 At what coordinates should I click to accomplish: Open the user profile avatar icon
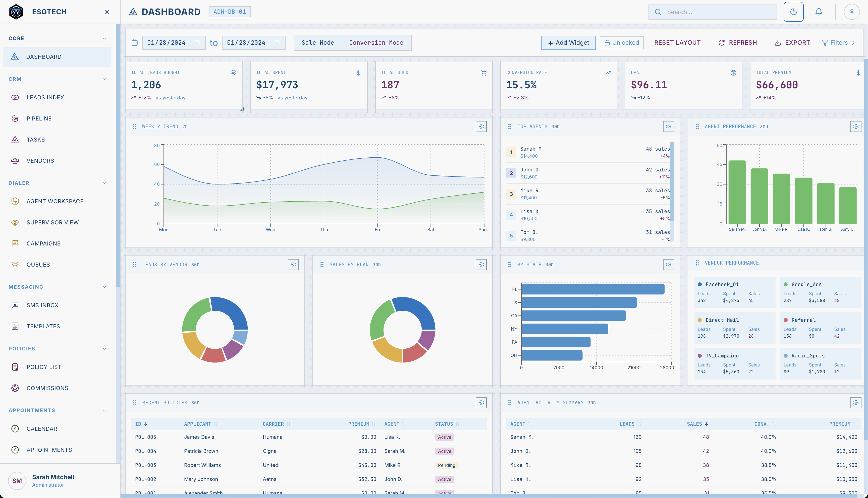[x=852, y=12]
